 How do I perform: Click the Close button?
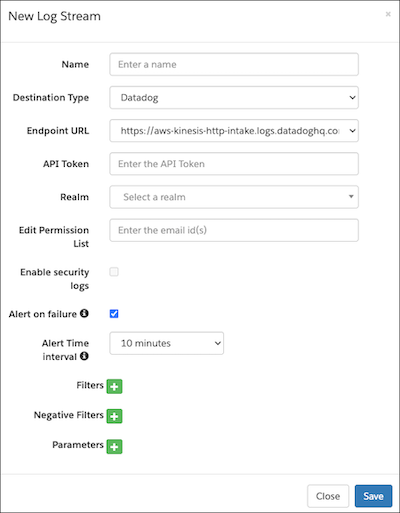point(328,496)
